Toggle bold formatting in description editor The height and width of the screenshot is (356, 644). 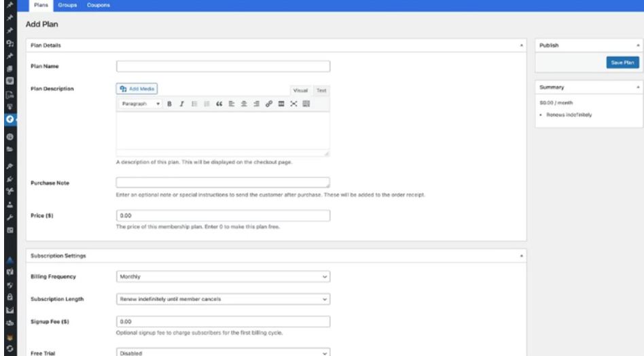click(169, 104)
